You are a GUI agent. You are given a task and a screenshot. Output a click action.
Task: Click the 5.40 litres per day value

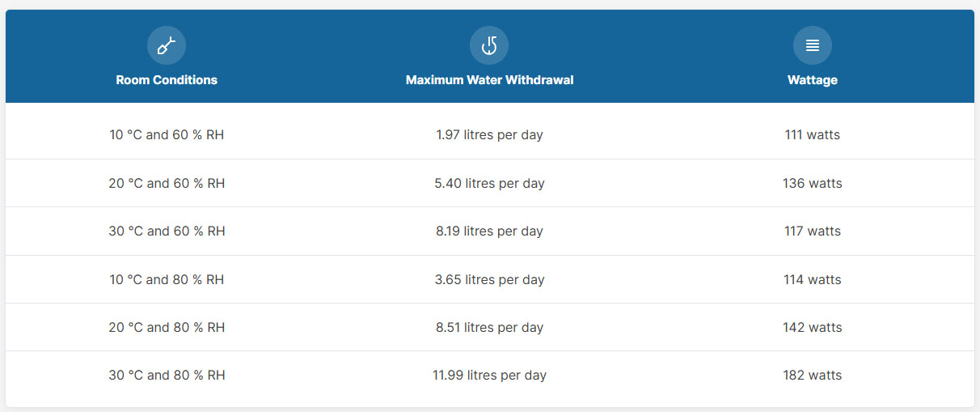pyautogui.click(x=489, y=184)
